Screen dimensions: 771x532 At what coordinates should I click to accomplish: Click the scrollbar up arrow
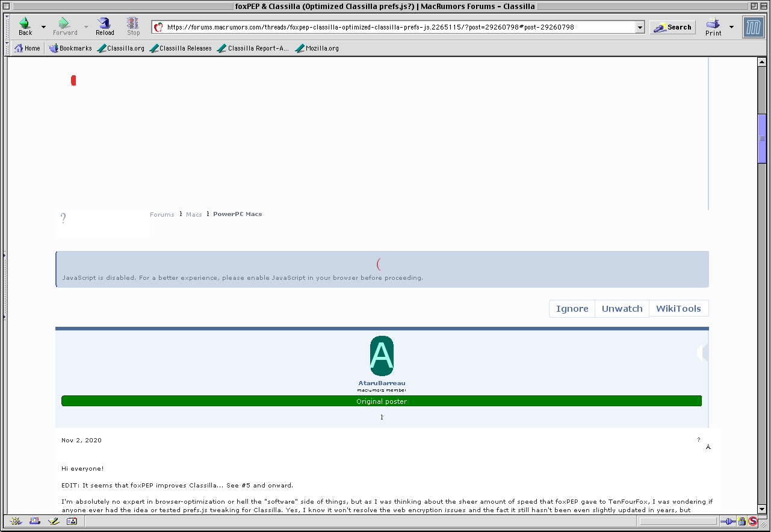762,63
